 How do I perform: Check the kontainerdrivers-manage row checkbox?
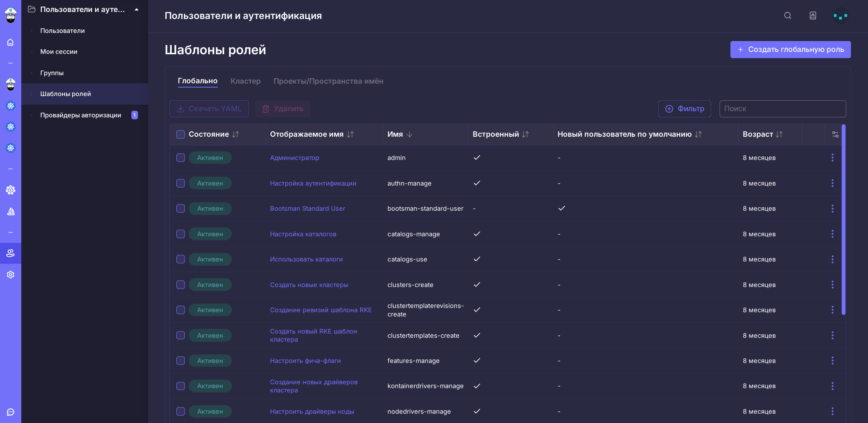181,386
